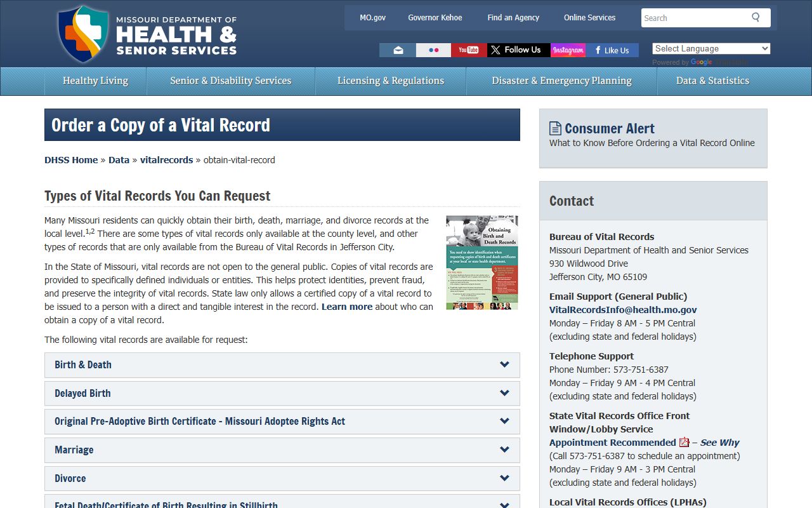
Task: Go to the MO.gov link
Action: (x=372, y=18)
